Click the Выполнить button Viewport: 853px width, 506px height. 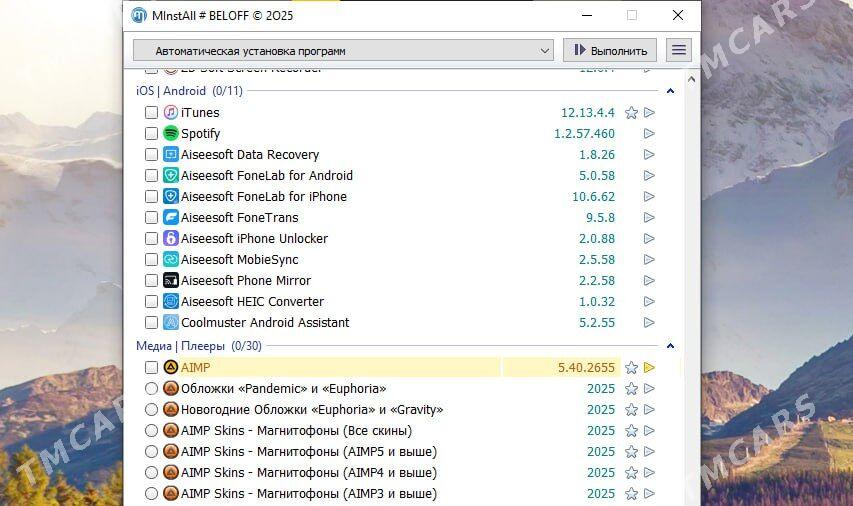click(610, 50)
